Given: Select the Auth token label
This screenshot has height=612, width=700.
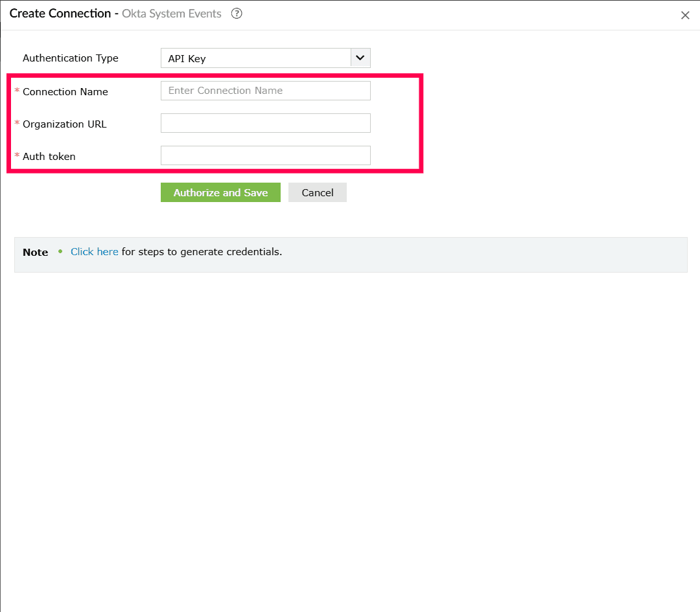Looking at the screenshot, I should (x=49, y=157).
